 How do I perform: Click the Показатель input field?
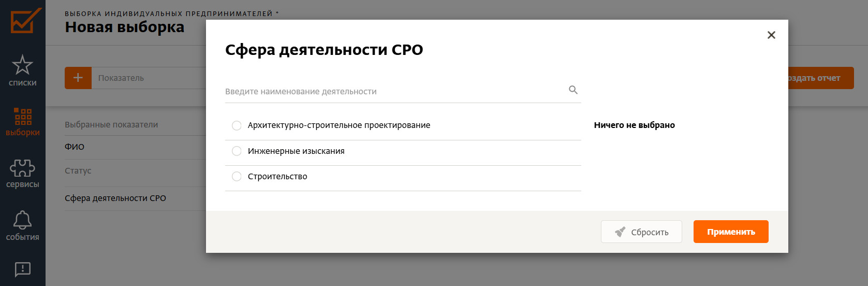tap(149, 78)
